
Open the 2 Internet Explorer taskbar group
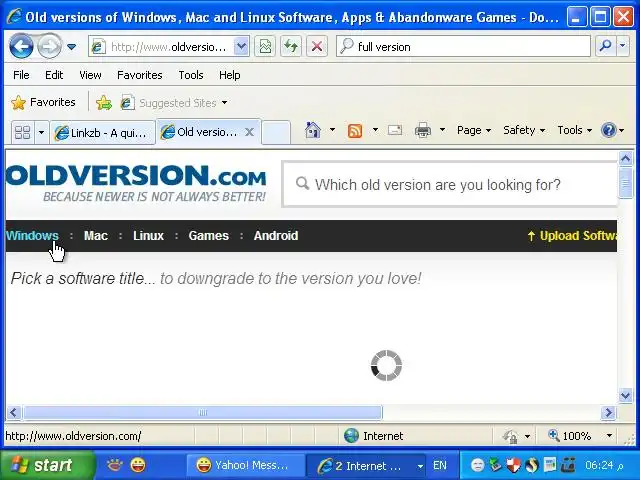click(x=366, y=465)
